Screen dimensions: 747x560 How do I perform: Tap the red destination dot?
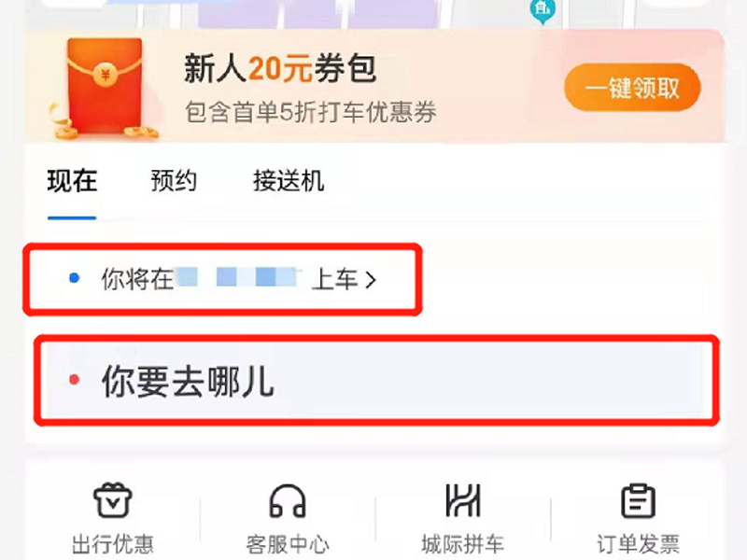75,380
